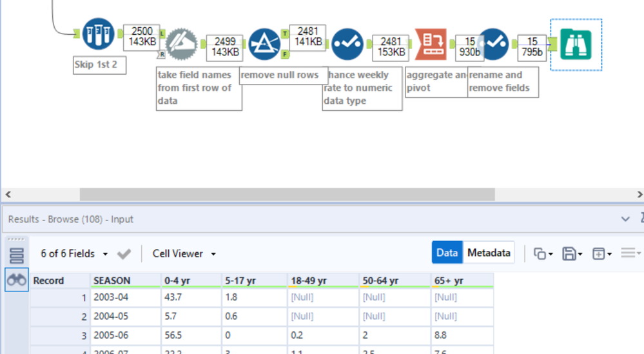Image resolution: width=644 pixels, height=354 pixels.
Task: Click the Filter tool False output anchor
Action: click(x=285, y=54)
